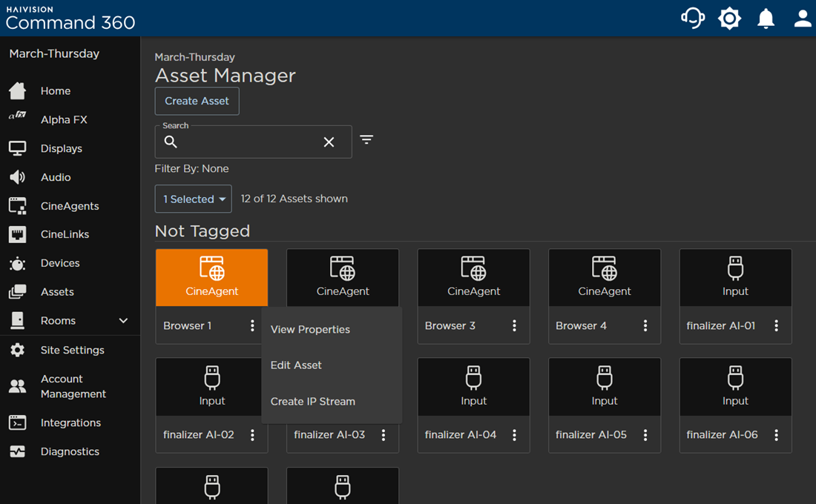Click the March-Thursday site name in the sidebar

[x=54, y=53]
